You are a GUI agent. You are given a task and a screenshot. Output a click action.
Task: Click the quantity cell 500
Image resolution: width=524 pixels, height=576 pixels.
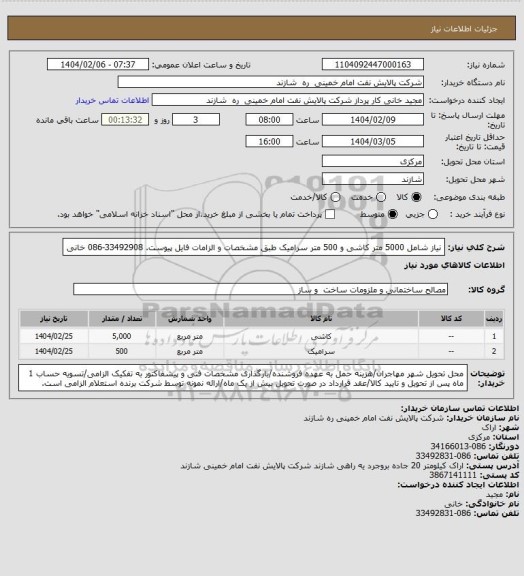(x=122, y=351)
